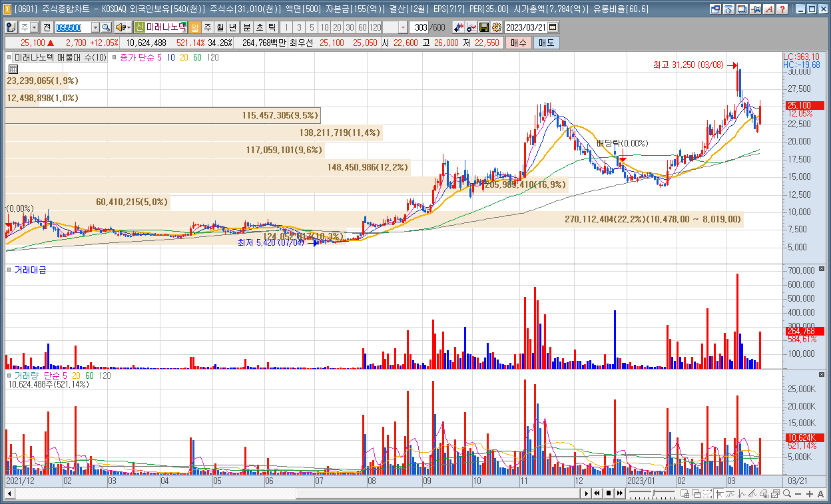Open the indicator overlay chart icon
Image resolution: width=831 pixels, height=504 pixels.
tap(471, 27)
